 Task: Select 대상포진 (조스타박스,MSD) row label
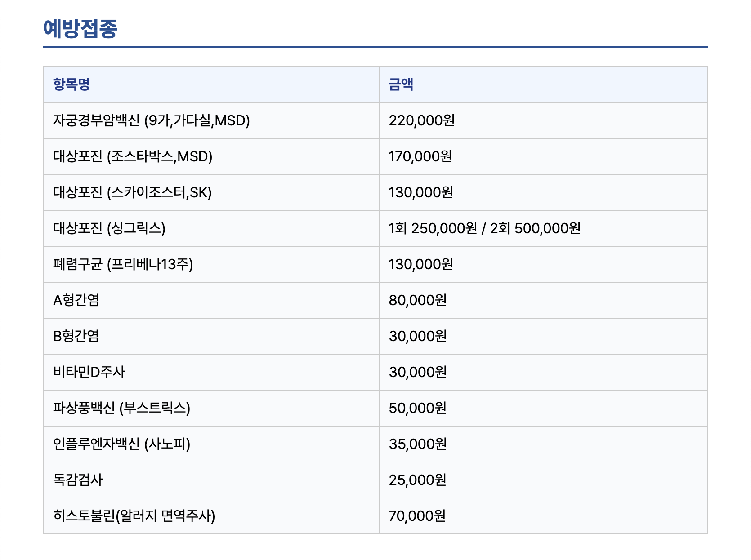click(133, 156)
